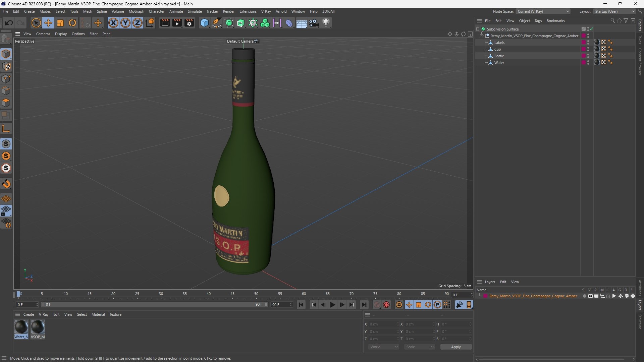Screen dimensions: 644x362
Task: Add an extrude generator object
Action: (241, 23)
